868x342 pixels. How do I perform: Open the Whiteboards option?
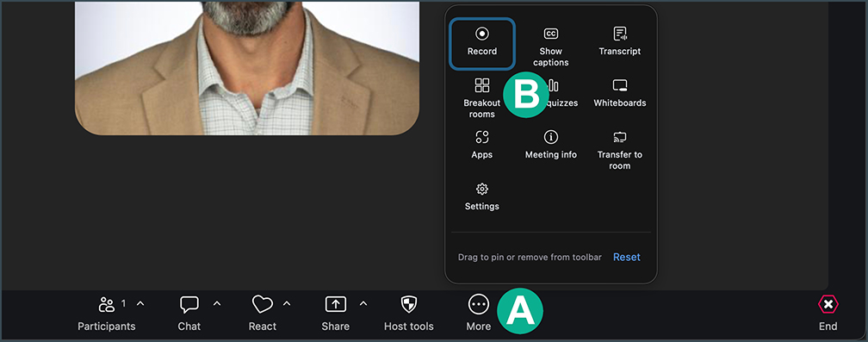[x=619, y=94]
